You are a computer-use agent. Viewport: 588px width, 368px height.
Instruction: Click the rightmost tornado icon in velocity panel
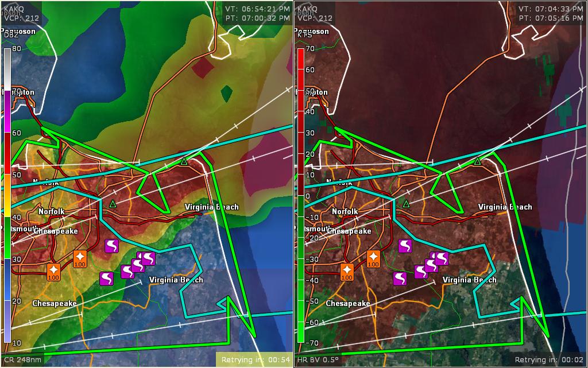coord(442,258)
